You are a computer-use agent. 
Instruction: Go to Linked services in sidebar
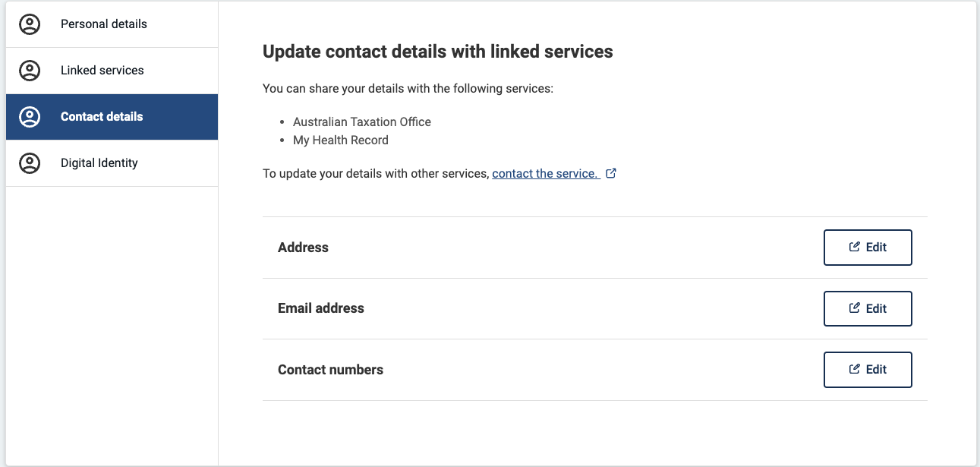tap(112, 71)
